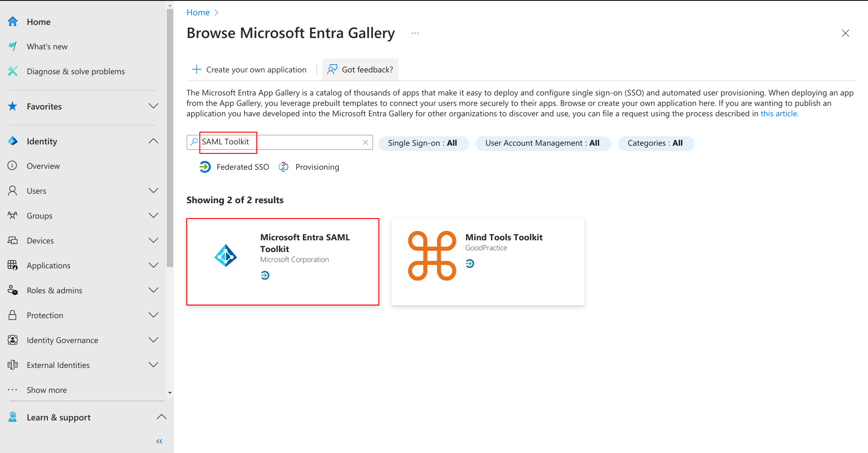Click the Groups people icon
Viewport: 868px width, 453px height.
[x=13, y=215]
